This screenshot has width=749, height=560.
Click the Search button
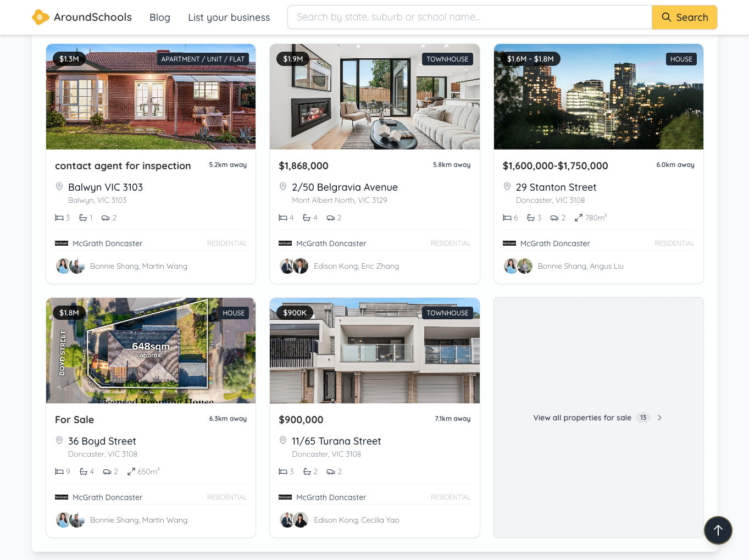pyautogui.click(x=684, y=17)
